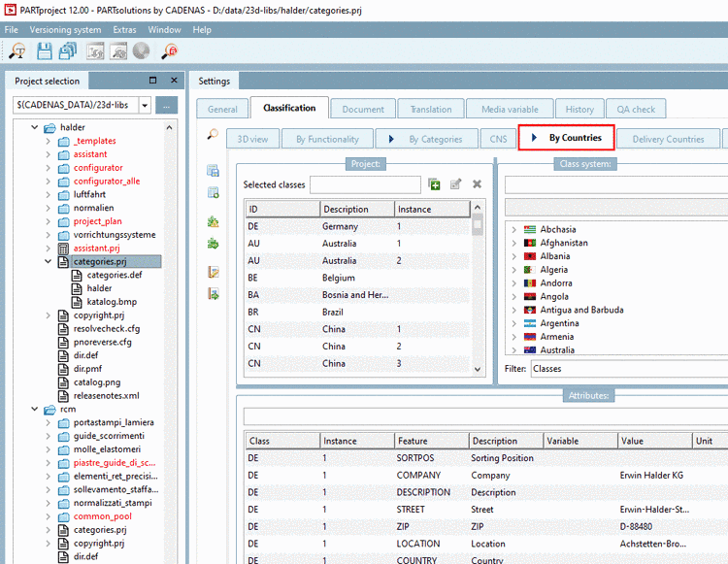Expand the configurator folder node
This screenshot has height=564, width=728.
pos(48,168)
